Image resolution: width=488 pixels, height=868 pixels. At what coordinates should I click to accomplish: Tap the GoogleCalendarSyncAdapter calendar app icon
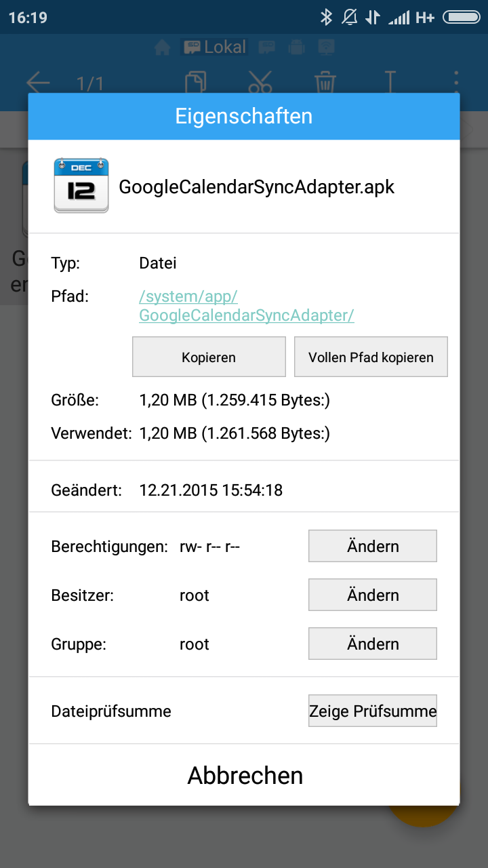[x=81, y=186]
